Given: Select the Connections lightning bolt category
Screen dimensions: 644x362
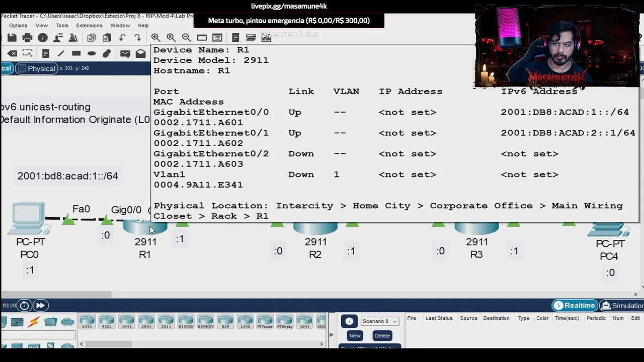Looking at the screenshot, I should click(34, 322).
